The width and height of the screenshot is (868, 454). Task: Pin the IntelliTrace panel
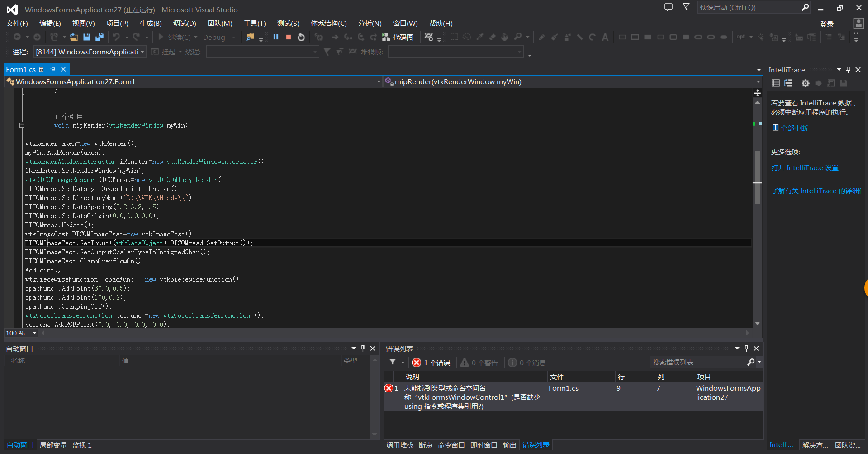click(x=849, y=70)
